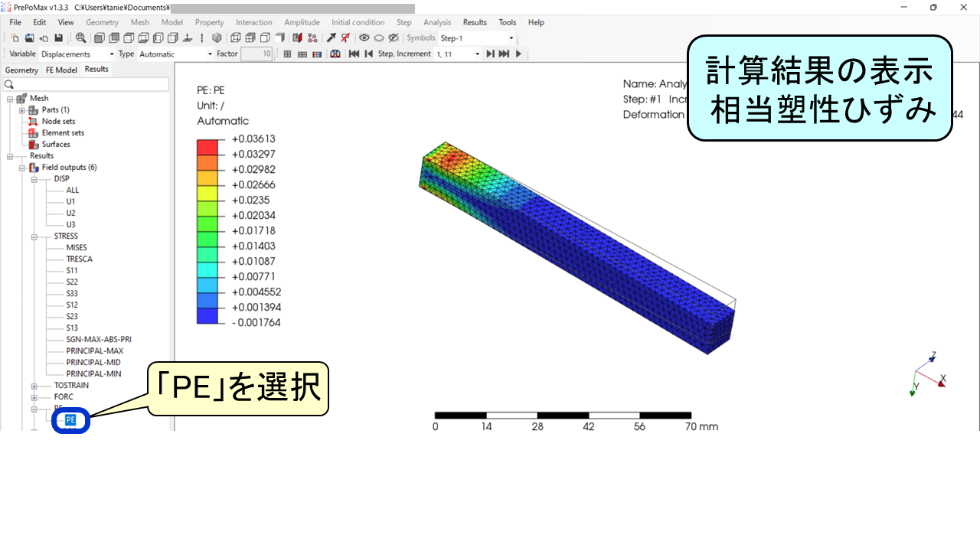Image resolution: width=980 pixels, height=551 pixels.
Task: Select the Color contours view icon
Action: (317, 54)
